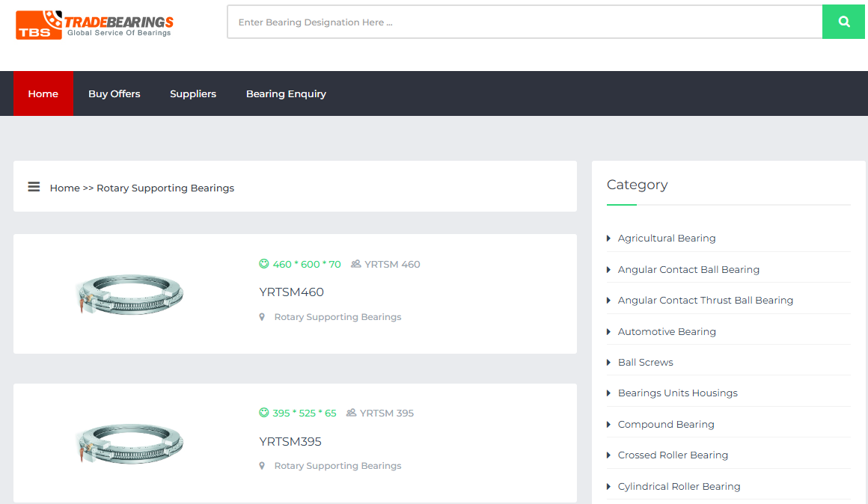Screen dimensions: 868x504
Task: Click the Category sidebar heading
Action: (638, 185)
